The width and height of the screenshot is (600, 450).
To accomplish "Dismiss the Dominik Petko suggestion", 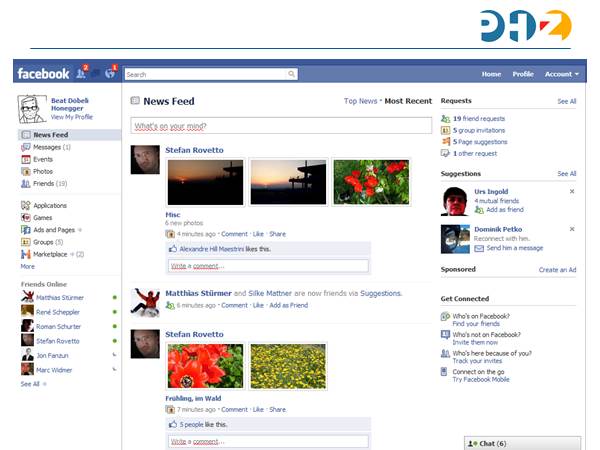I will coord(572,229).
